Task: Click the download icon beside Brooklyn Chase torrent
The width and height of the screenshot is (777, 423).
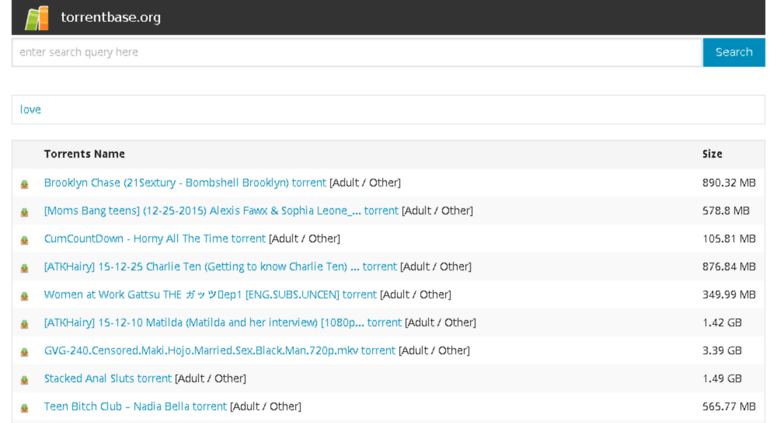Action: point(24,184)
